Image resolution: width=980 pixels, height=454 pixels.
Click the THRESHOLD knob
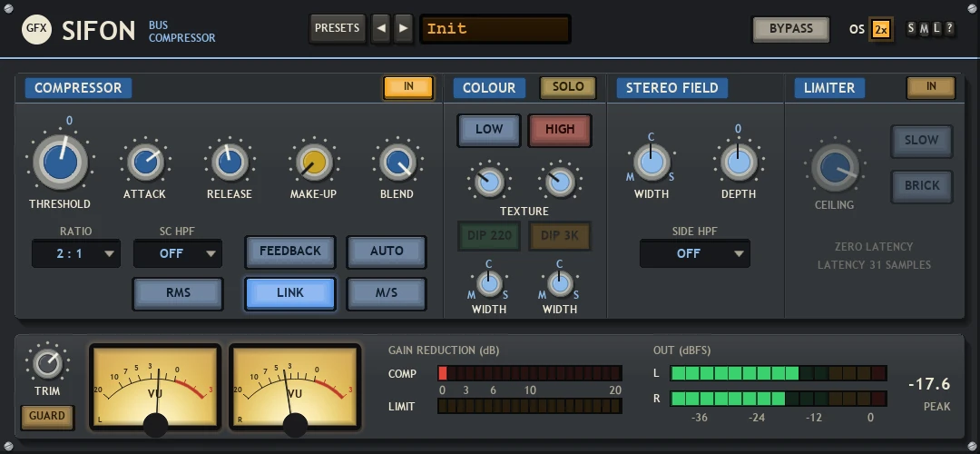pos(60,162)
